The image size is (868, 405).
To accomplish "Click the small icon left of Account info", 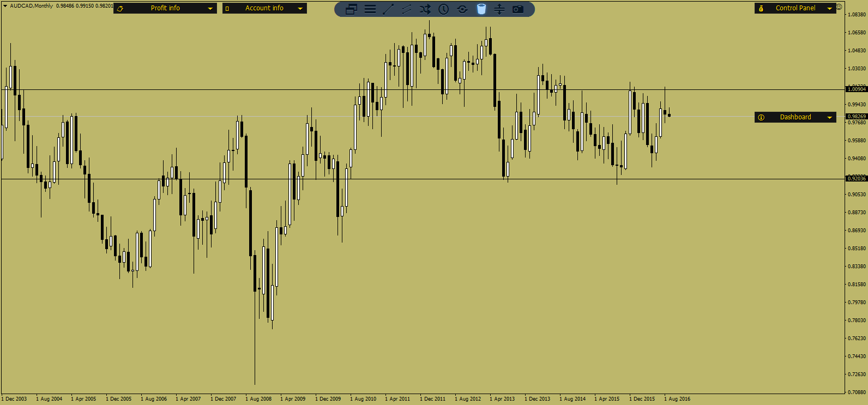I will click(227, 9).
